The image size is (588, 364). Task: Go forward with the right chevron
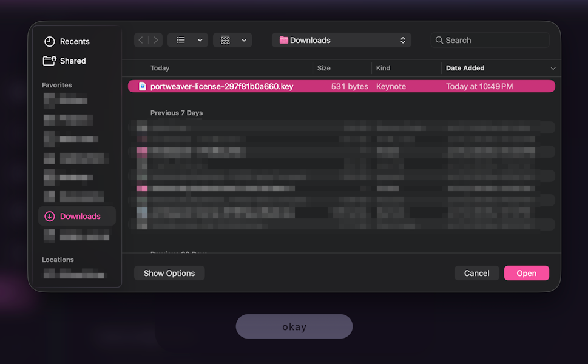[155, 40]
